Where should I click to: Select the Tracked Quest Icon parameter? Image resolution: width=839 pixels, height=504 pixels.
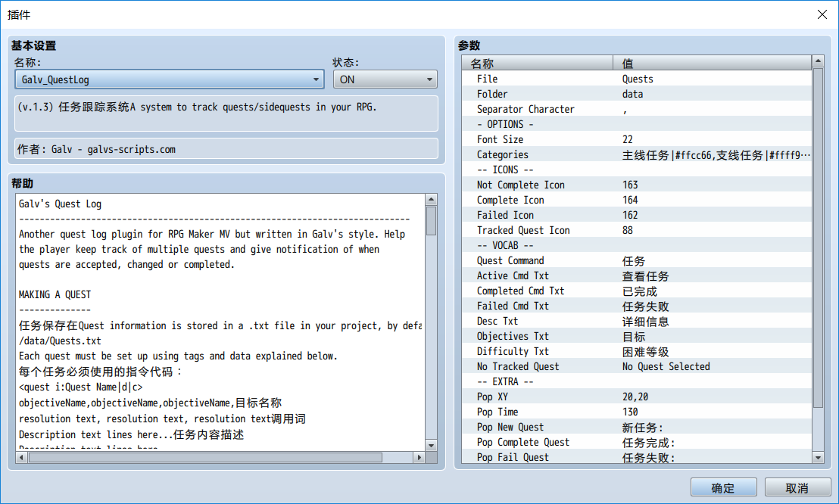click(637, 230)
